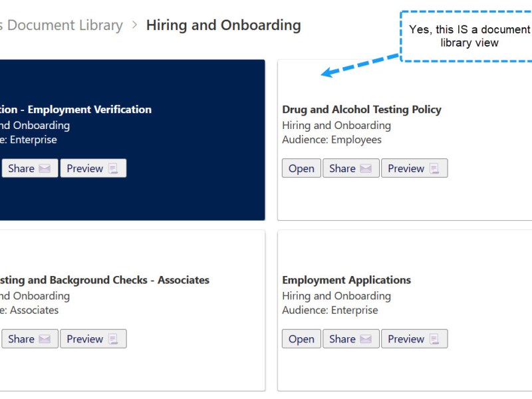The image size is (532, 399).
Task: Expand the breadcrumb chevron after Document Library
Action: coord(133,25)
